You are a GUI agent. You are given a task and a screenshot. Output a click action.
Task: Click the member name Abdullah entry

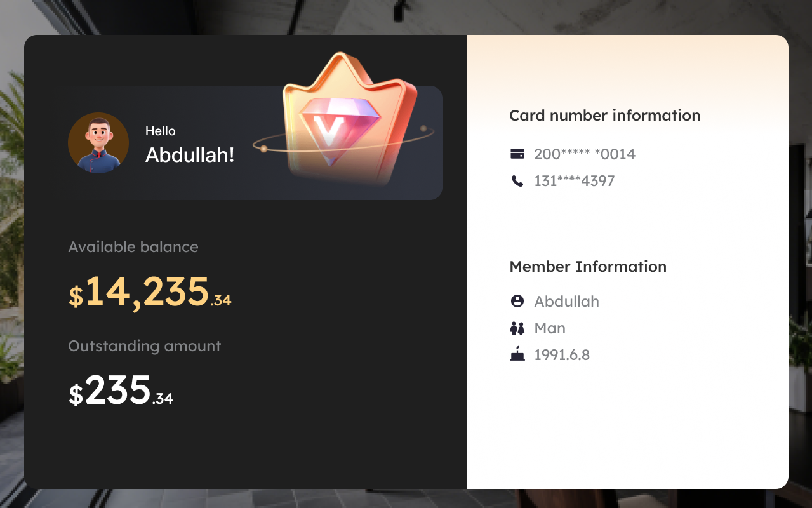coord(566,301)
